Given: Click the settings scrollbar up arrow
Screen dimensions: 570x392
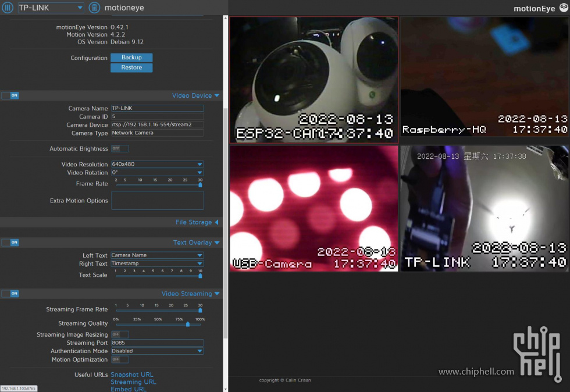Looking at the screenshot, I should (226, 17).
